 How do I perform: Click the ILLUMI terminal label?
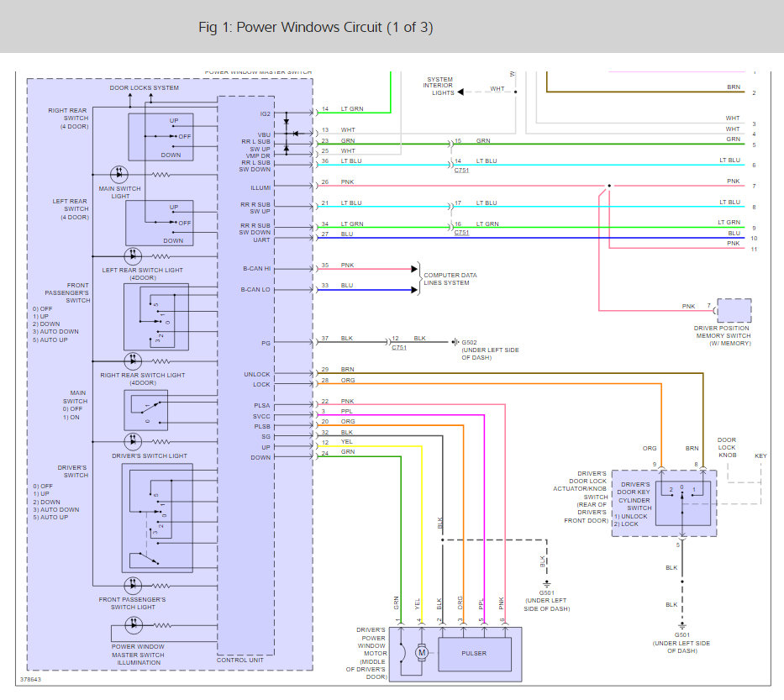click(x=260, y=187)
